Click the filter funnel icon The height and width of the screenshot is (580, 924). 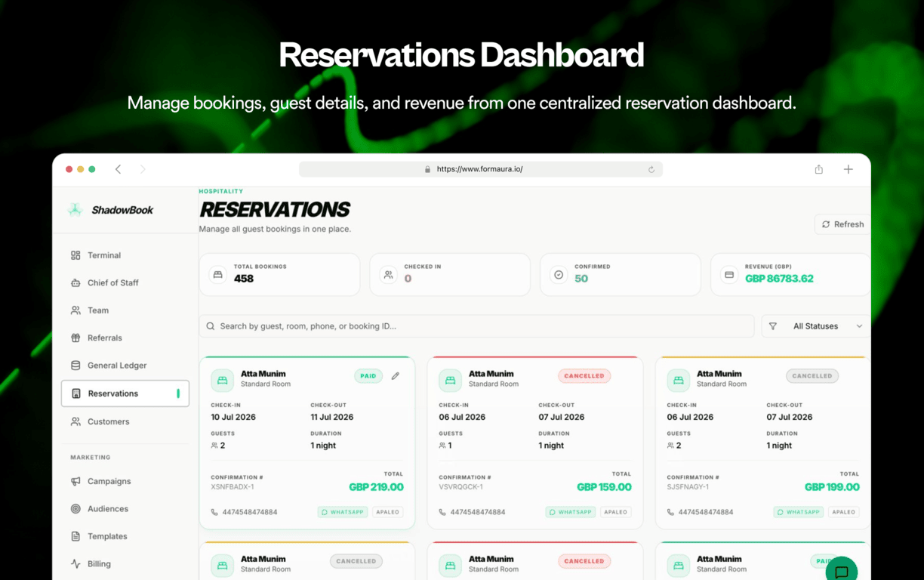point(773,326)
